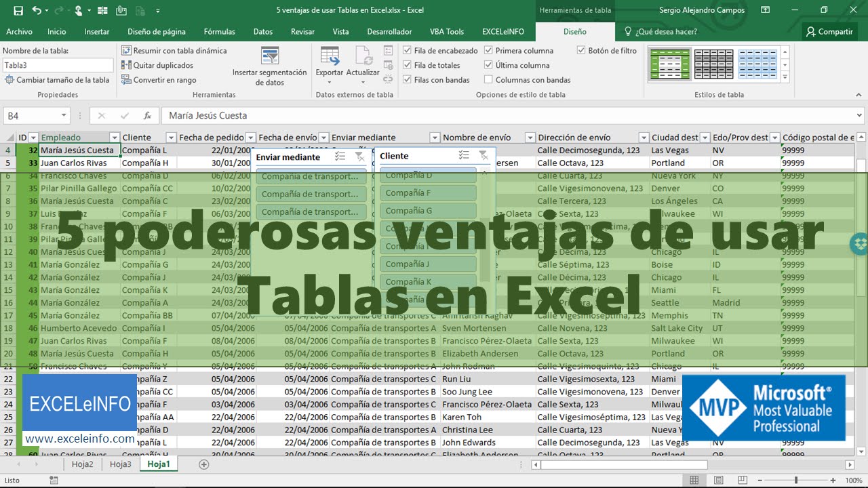Toggle multi-select on the Cliente slicer

tap(464, 155)
